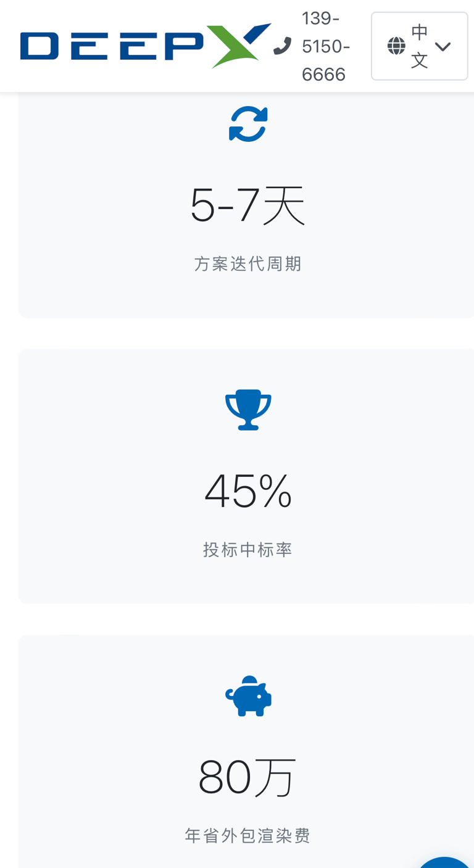This screenshot has width=474, height=868.
Task: Click the globe icon in language selector
Action: coord(396,46)
